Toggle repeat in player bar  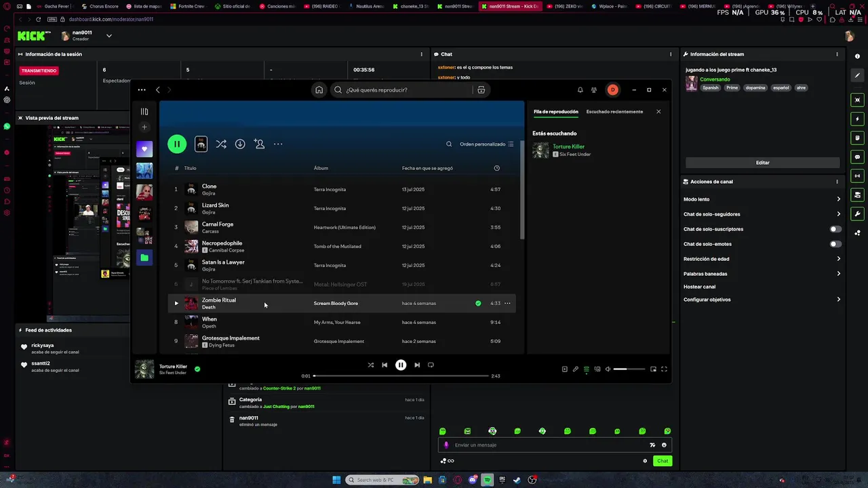point(431,365)
